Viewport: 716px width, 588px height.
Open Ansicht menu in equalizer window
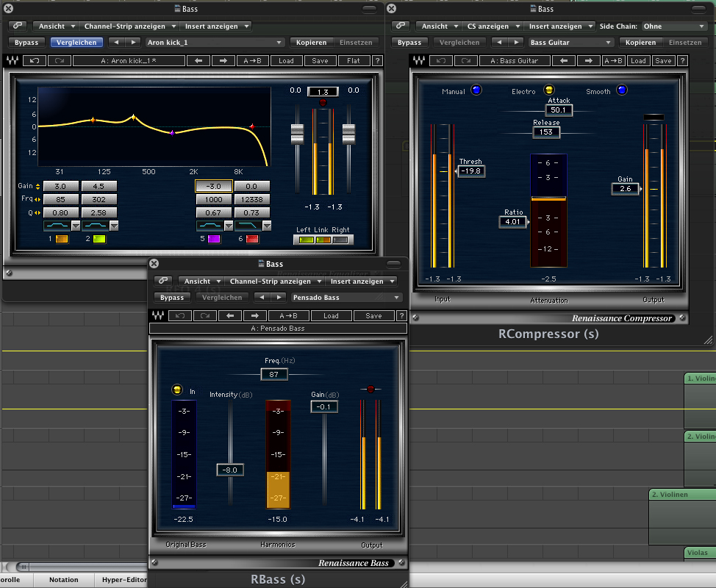[x=55, y=26]
